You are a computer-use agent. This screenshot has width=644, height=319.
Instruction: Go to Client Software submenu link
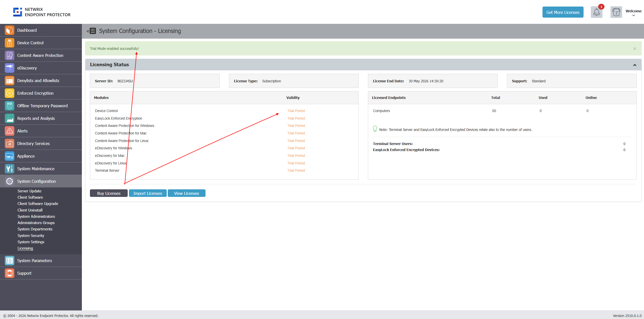[x=30, y=197]
